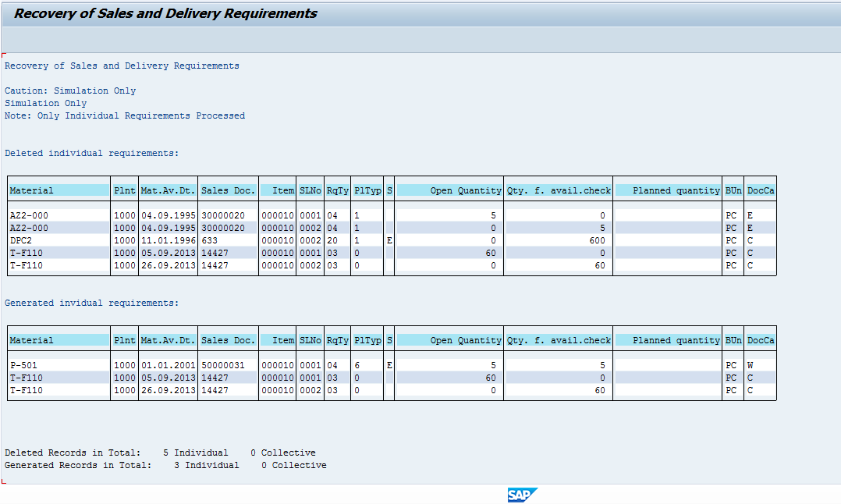Screen dimensions: 841x504
Task: Click the date 11.01.1996
Action: point(168,240)
